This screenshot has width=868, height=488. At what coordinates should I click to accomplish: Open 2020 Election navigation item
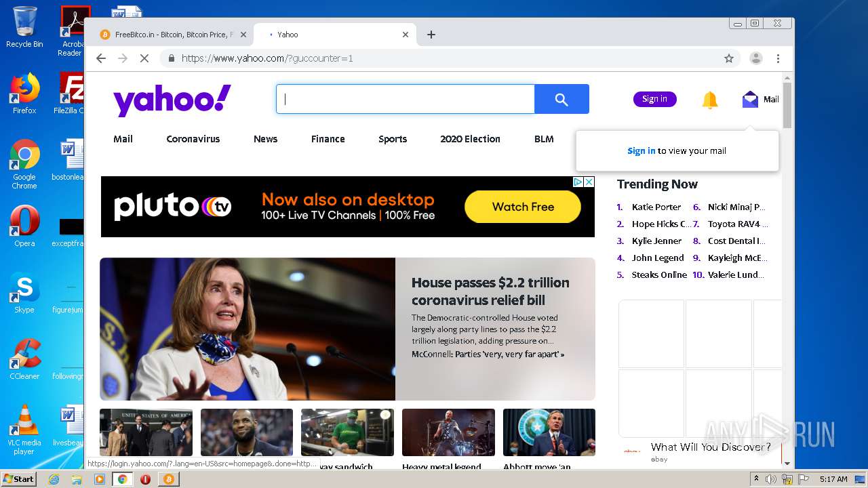click(470, 139)
